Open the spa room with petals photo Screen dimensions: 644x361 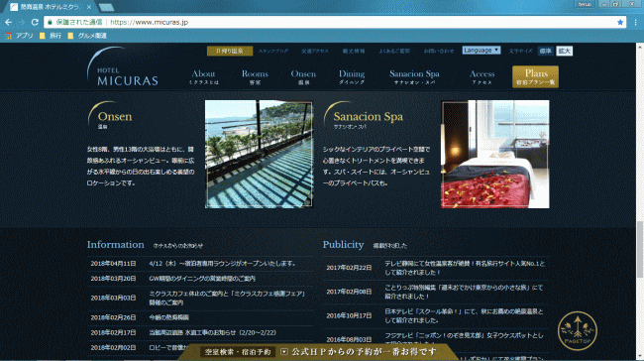point(495,154)
